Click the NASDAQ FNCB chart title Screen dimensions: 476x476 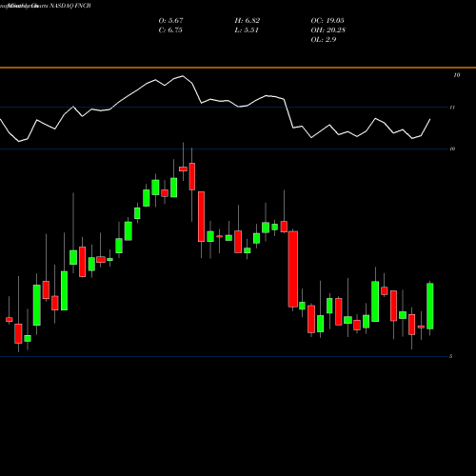click(70, 6)
